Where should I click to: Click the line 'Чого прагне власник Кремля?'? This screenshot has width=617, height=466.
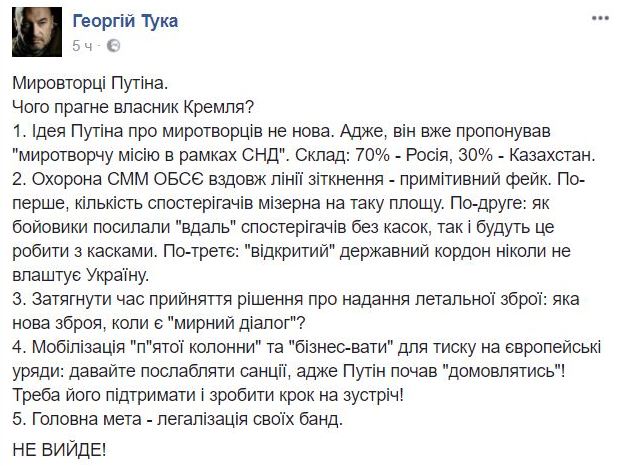(x=134, y=107)
